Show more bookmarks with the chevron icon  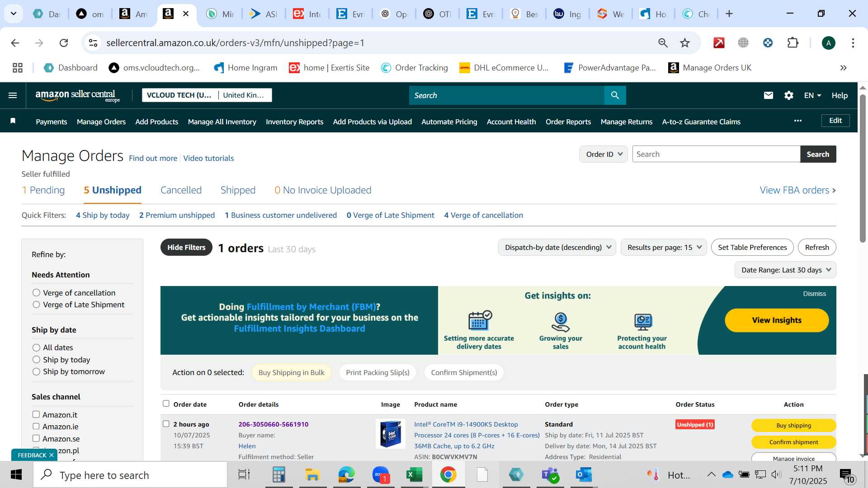843,68
